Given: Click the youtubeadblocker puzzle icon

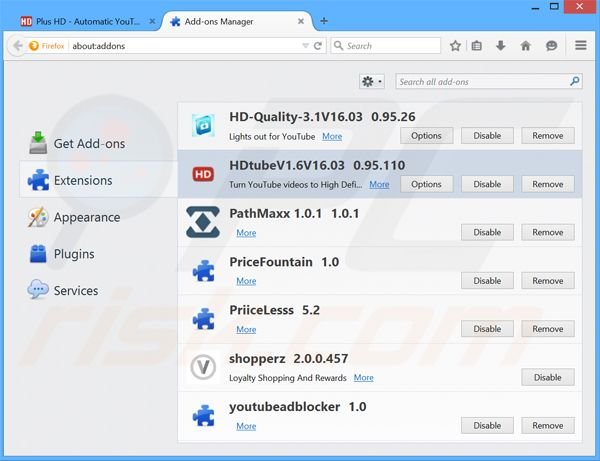Looking at the screenshot, I should click(x=203, y=416).
